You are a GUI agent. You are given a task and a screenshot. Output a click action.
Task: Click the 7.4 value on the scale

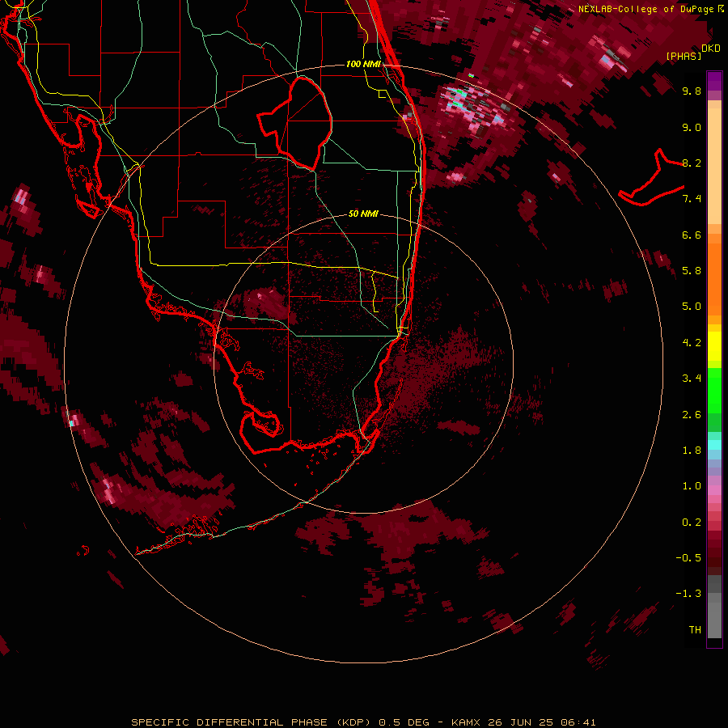[692, 199]
